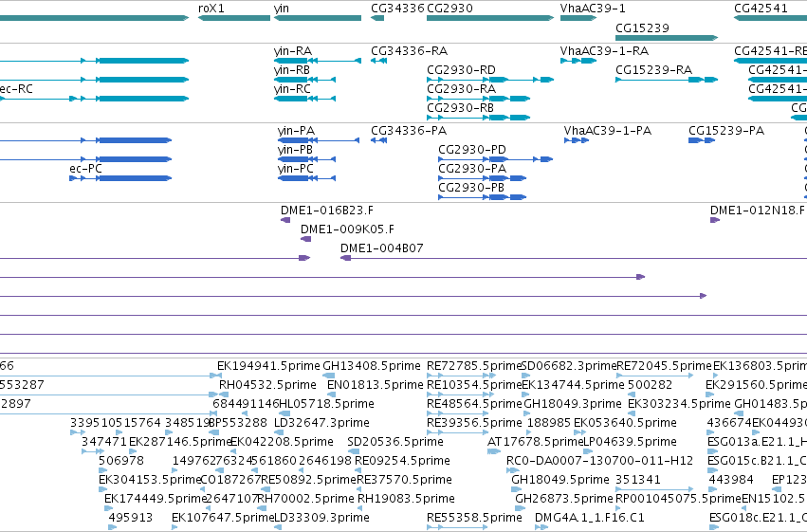Select the VhaAC39-1 gene glyph
The width and height of the screenshot is (807, 532).
(578, 18)
